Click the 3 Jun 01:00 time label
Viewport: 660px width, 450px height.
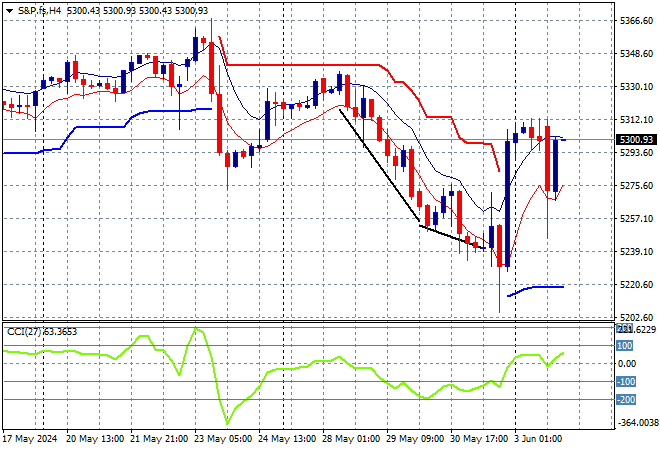tap(538, 439)
